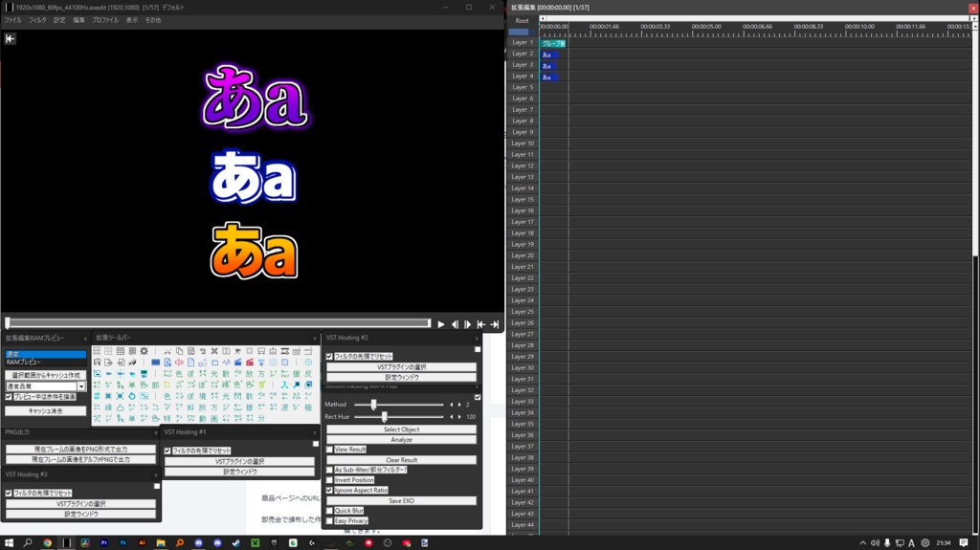Open 表示 menu
The width and height of the screenshot is (980, 550).
pyautogui.click(x=132, y=20)
